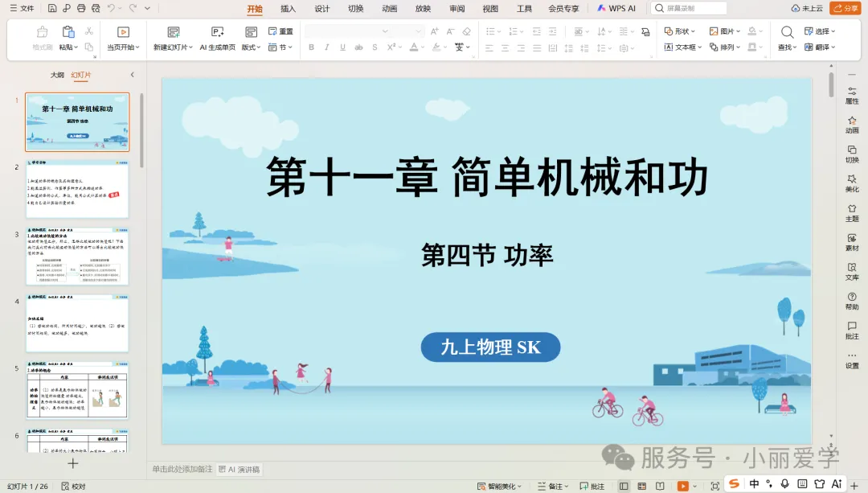Viewport: 868px width, 493px height.
Task: Switch to the 插入 ribbon tab
Action: click(288, 8)
